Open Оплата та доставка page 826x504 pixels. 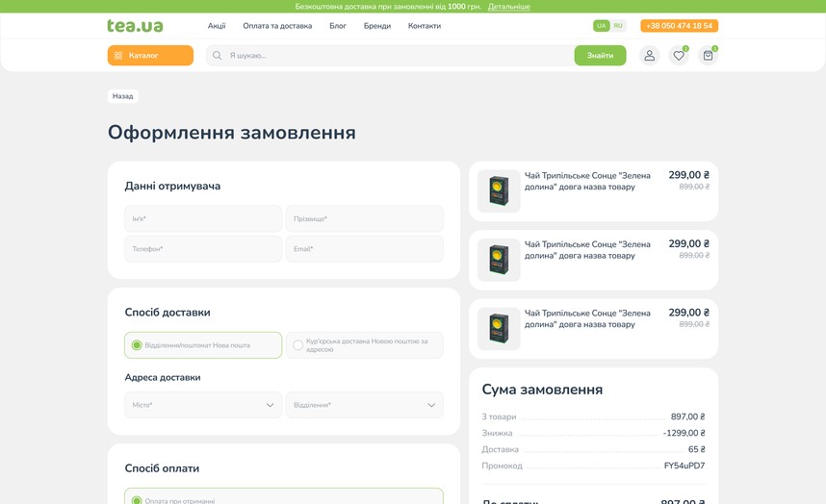pos(277,26)
